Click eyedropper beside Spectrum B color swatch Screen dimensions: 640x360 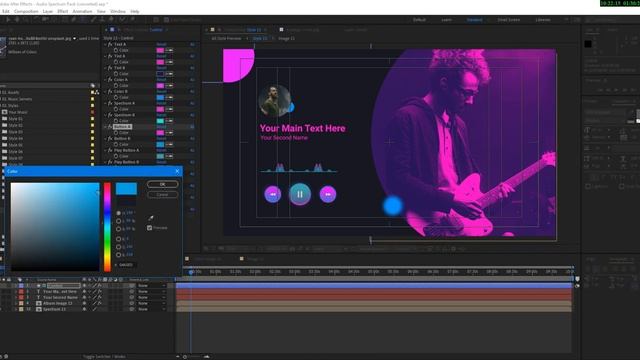point(169,121)
